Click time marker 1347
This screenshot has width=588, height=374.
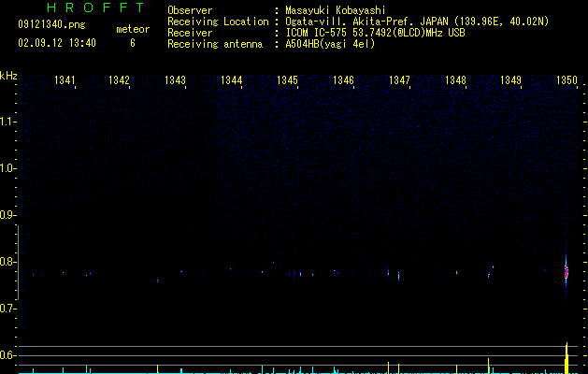coord(399,80)
